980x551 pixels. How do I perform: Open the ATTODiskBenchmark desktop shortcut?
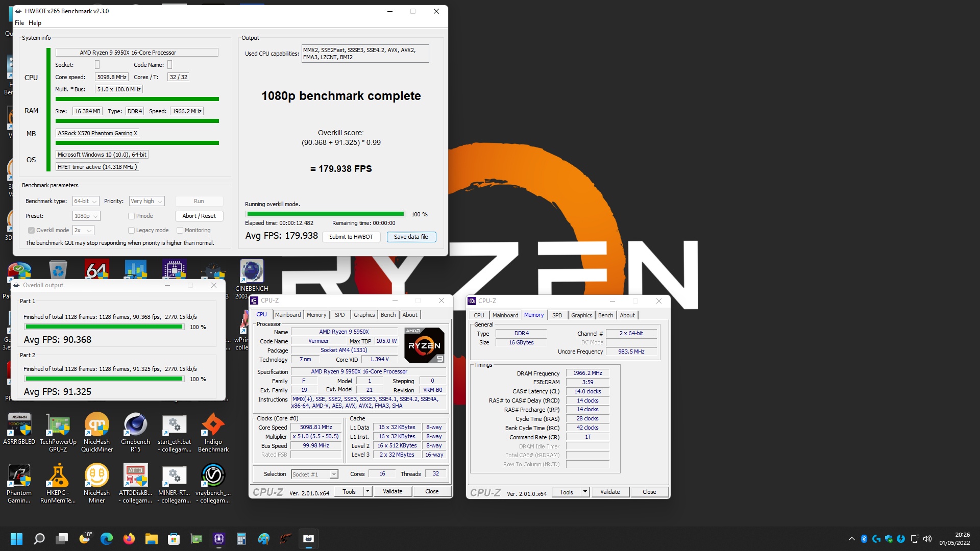136,484
